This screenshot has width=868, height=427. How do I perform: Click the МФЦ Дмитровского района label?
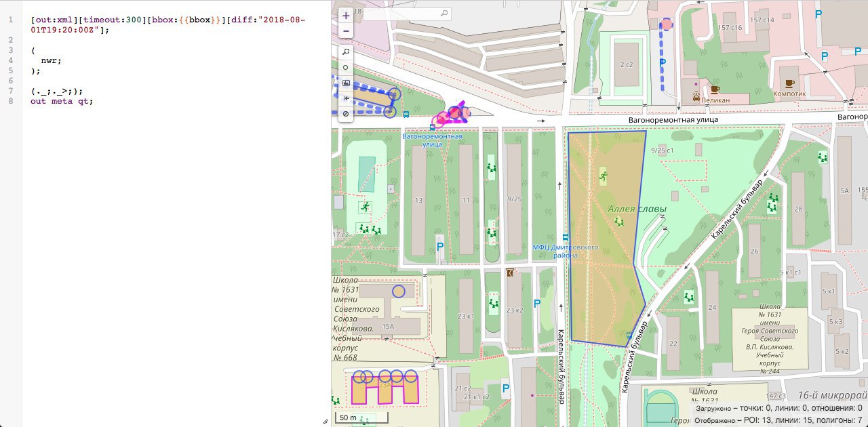tap(564, 251)
